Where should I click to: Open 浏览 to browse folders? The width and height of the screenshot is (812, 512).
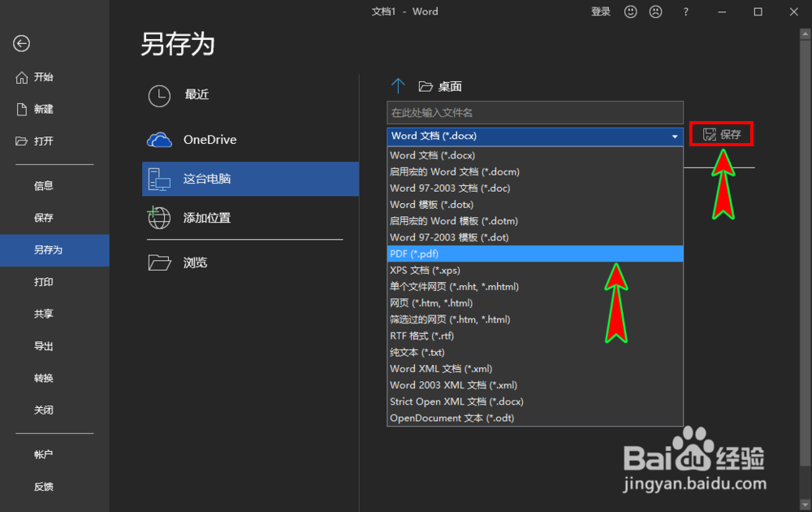click(250, 263)
